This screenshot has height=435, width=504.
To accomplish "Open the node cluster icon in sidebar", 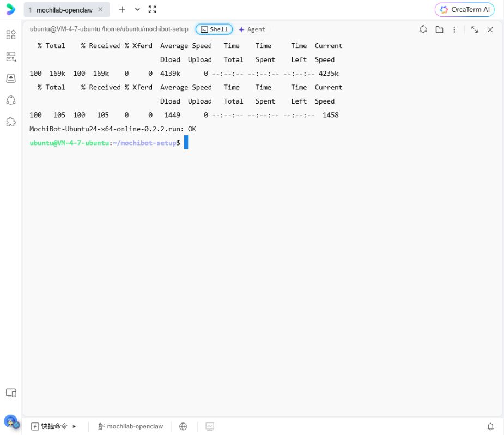I will tap(11, 100).
